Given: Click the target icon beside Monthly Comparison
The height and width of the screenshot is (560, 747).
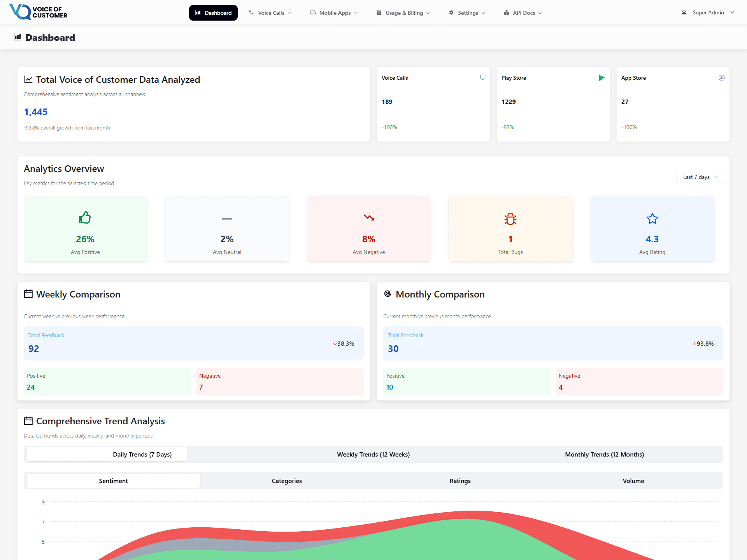Looking at the screenshot, I should coord(388,294).
